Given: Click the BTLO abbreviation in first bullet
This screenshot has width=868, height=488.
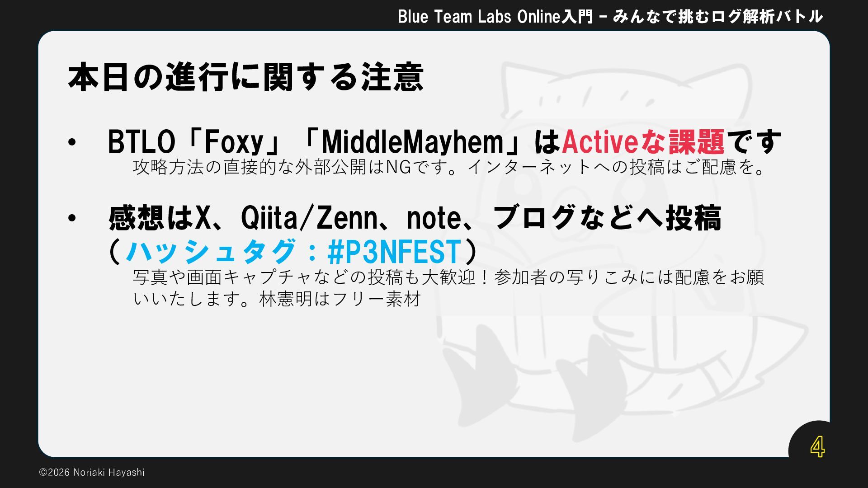Looking at the screenshot, I should click(141, 142).
